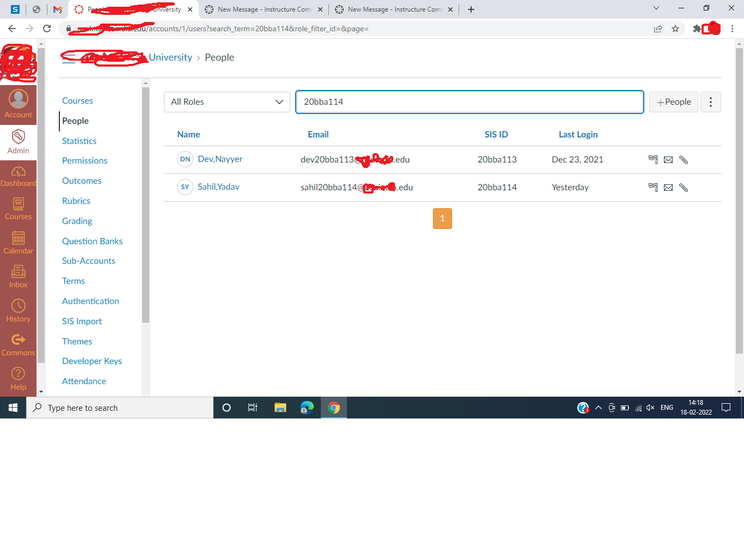
Task: Click the search field containing 20bba114
Action: point(468,102)
